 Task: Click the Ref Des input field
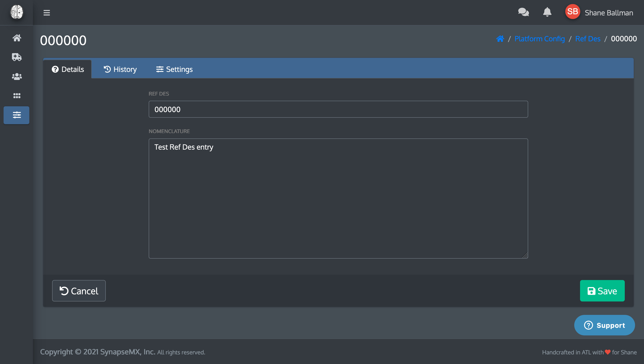click(x=338, y=109)
